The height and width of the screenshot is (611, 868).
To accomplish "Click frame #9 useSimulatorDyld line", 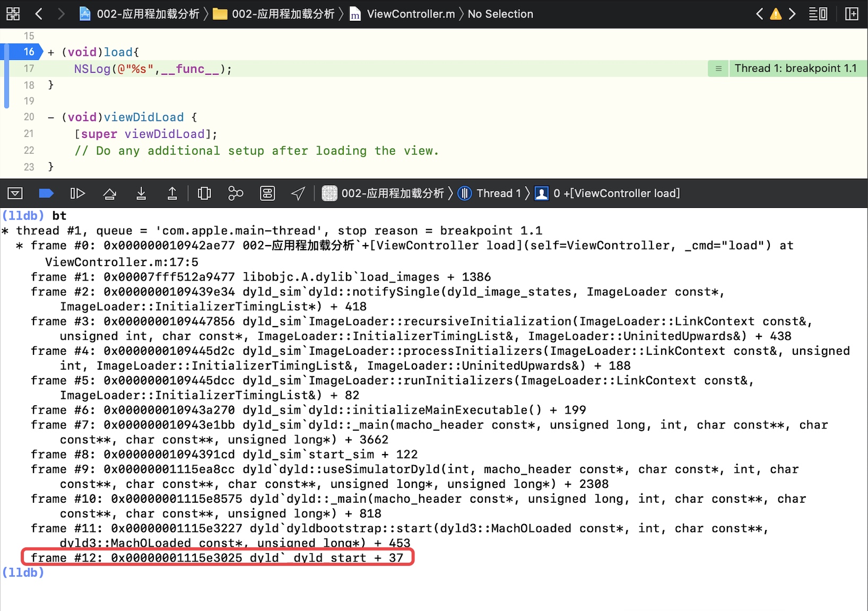I will [414, 476].
